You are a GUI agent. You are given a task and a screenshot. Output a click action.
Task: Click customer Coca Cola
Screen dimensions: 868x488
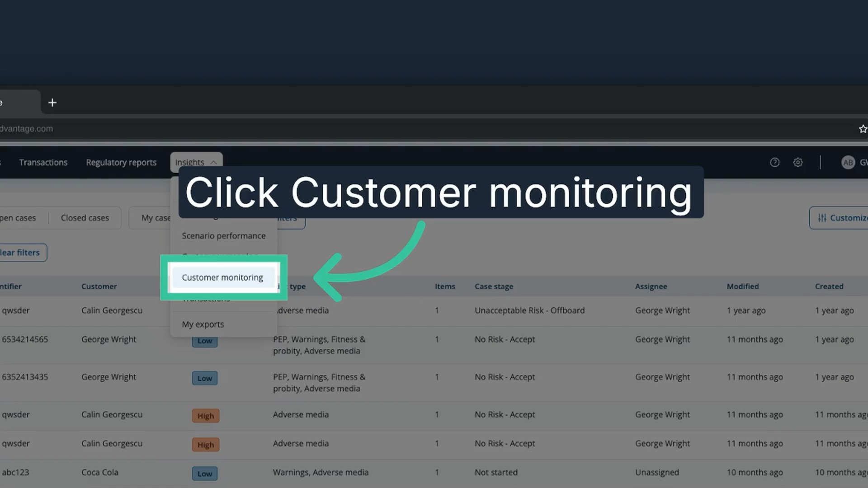tap(100, 472)
